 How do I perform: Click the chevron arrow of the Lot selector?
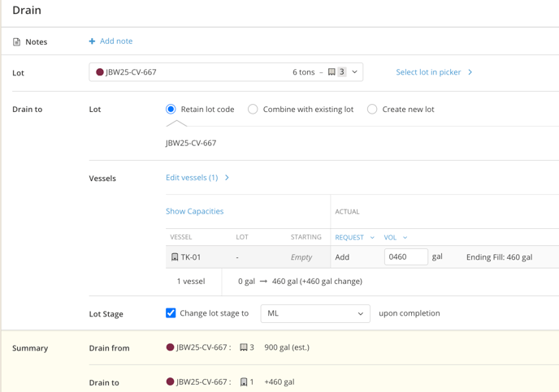355,72
